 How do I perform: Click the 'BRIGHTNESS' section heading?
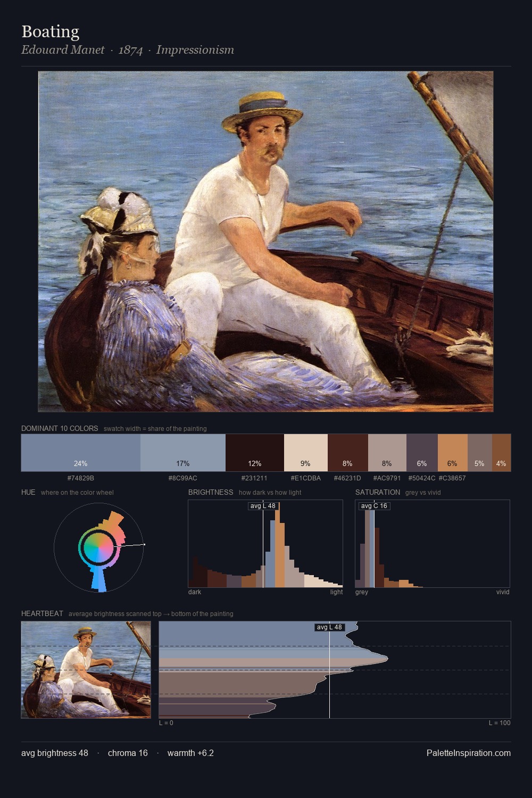(x=211, y=492)
